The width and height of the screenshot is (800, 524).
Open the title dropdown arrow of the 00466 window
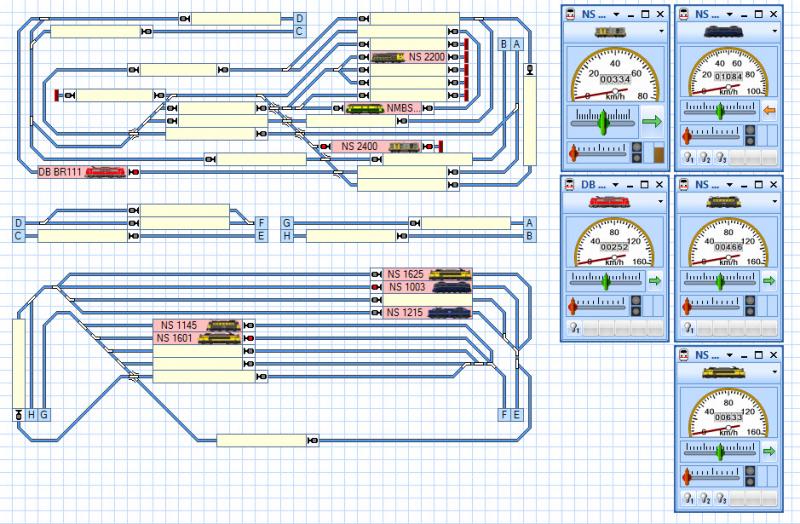coord(730,185)
